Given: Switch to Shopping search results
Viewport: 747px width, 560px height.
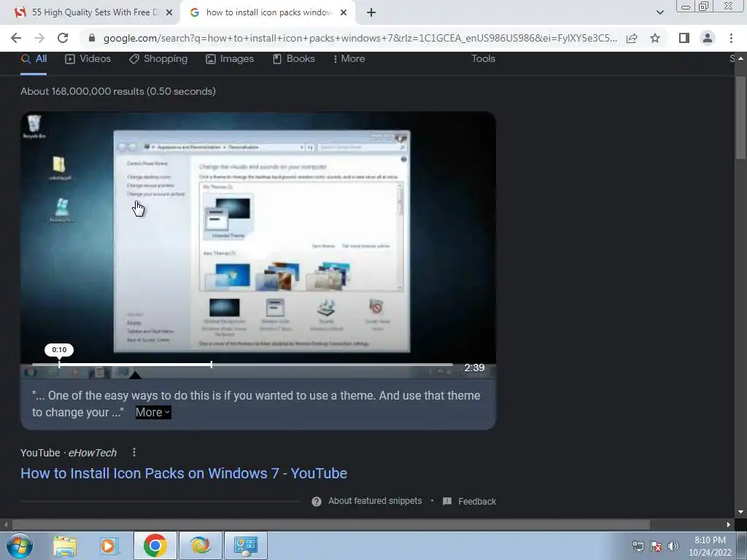Looking at the screenshot, I should click(x=158, y=58).
